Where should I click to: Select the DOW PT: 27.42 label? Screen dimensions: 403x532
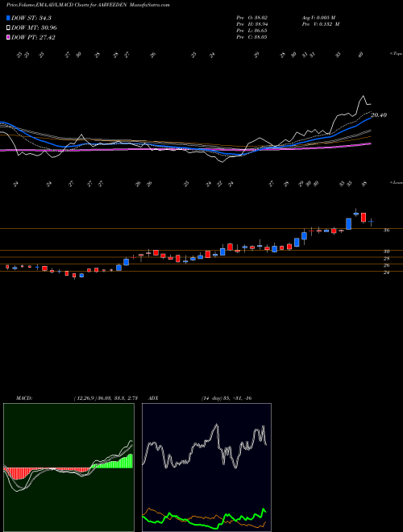coord(33,38)
